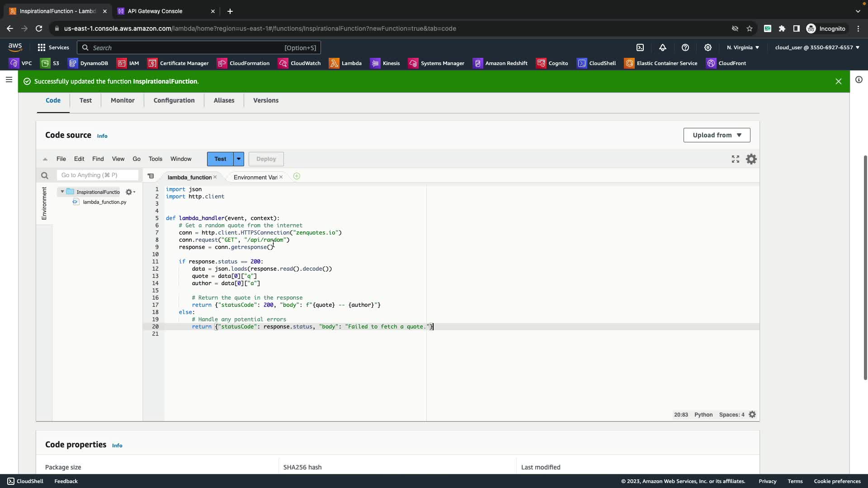The height and width of the screenshot is (488, 868).
Task: Open the Lambda bookmark shortcut
Action: coord(346,63)
